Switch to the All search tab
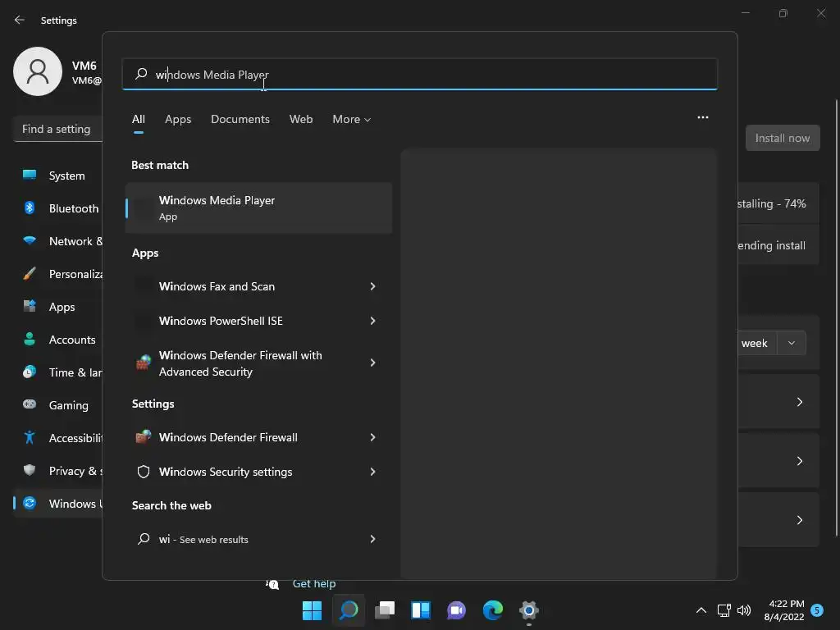 [x=138, y=119]
